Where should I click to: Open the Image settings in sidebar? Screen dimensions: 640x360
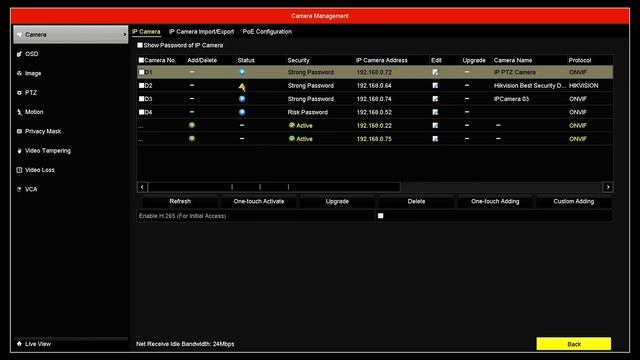tap(33, 73)
